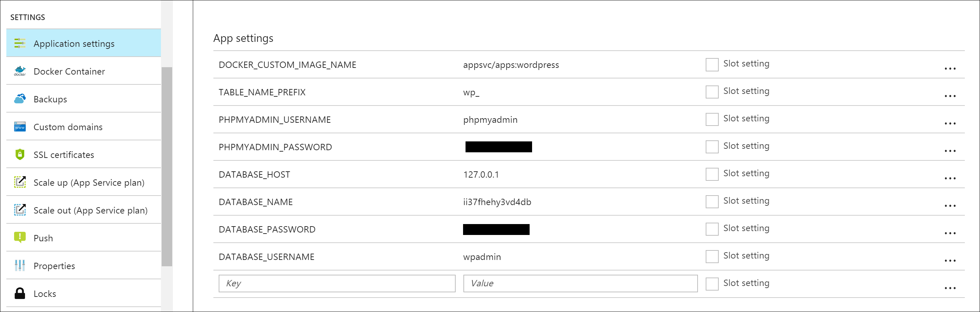Image resolution: width=980 pixels, height=312 pixels.
Task: Click the Push notification icon
Action: [x=20, y=237]
